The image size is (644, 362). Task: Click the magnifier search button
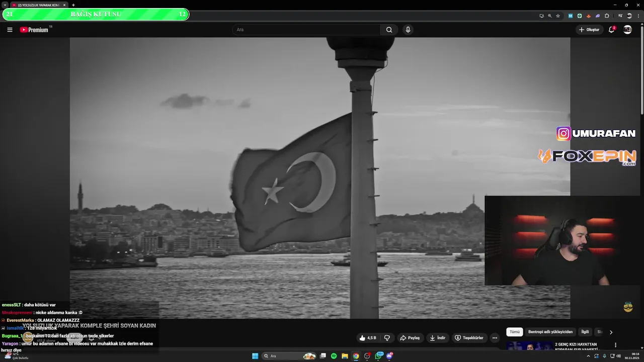[389, 30]
